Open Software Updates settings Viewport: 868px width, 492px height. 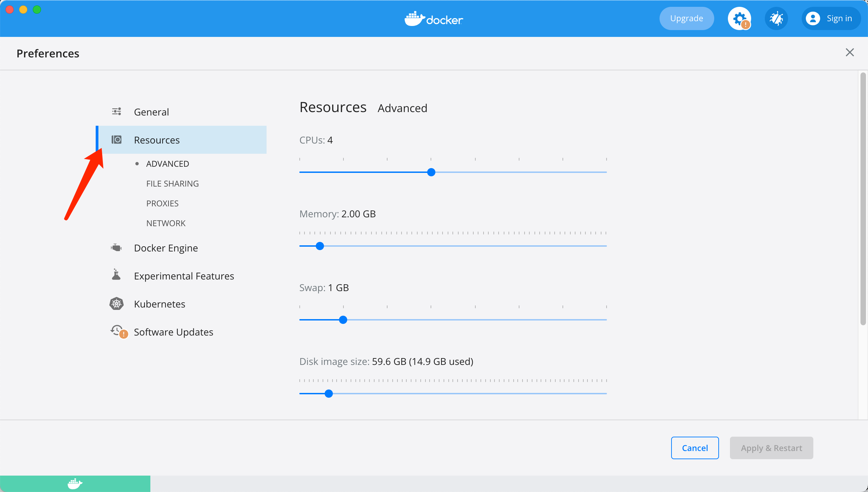pos(181,332)
